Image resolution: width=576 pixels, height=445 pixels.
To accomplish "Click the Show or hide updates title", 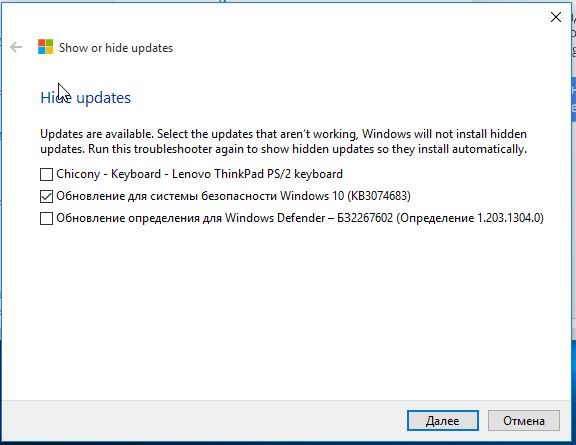I will tap(116, 48).
